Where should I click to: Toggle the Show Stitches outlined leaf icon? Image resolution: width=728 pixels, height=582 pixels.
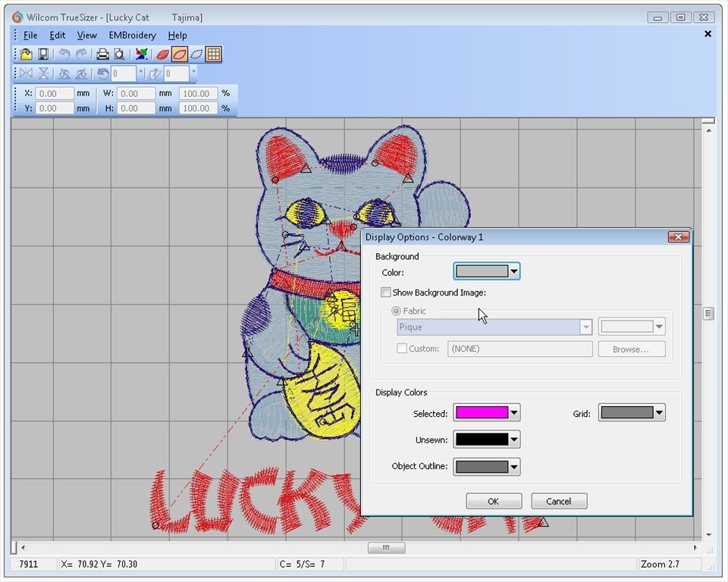180,55
